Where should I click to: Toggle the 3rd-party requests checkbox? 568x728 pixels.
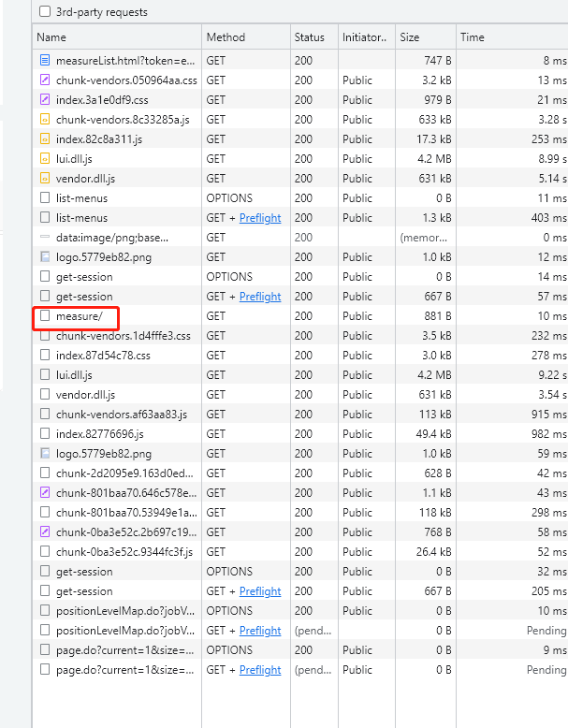pos(45,12)
